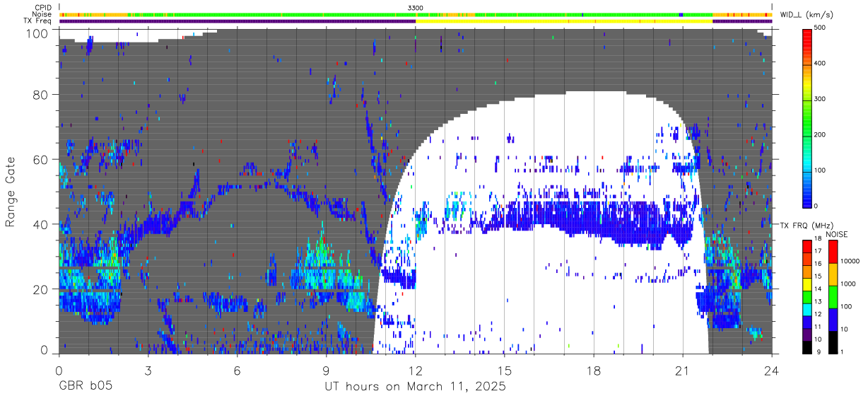Click the 9 tick on the TX FRQ legend

point(819,353)
